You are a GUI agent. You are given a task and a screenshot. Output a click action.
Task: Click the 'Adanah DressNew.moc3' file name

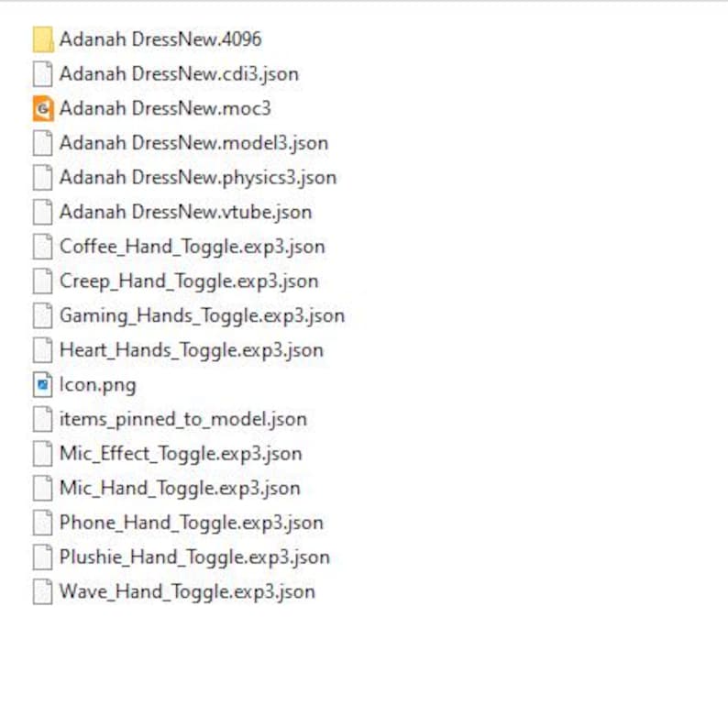pyautogui.click(x=165, y=108)
